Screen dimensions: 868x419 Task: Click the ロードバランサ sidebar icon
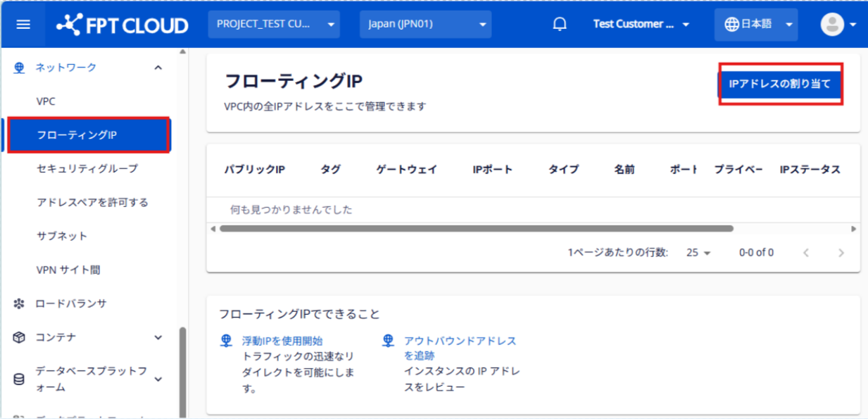tap(19, 304)
